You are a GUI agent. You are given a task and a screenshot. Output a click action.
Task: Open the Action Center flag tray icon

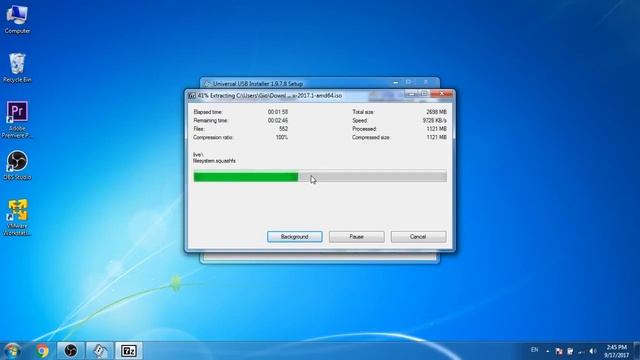click(559, 351)
